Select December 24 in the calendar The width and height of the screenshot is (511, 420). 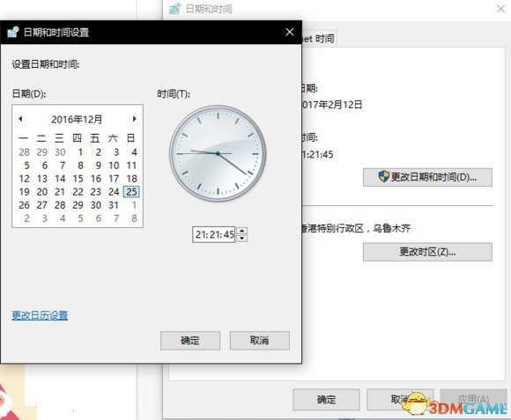click(114, 192)
